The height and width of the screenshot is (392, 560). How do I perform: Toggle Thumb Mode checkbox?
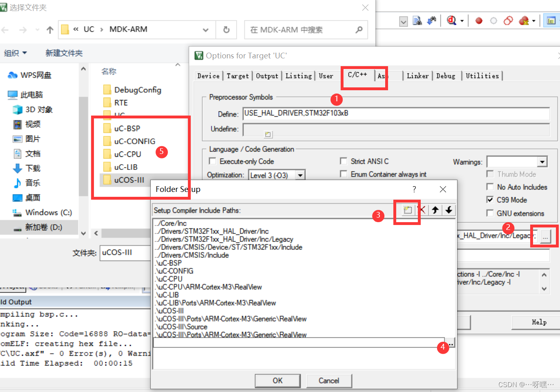490,174
